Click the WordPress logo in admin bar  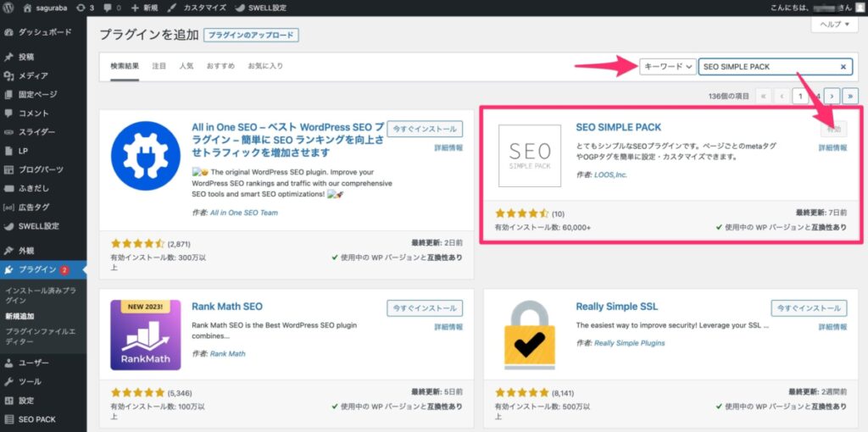click(8, 8)
